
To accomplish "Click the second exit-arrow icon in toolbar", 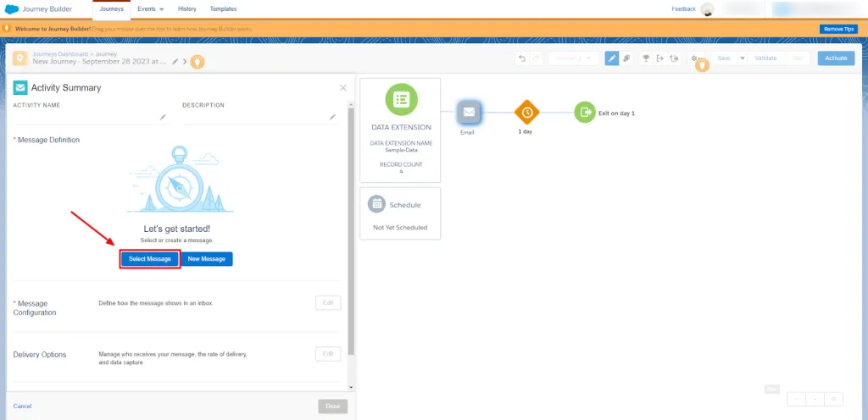I will [x=674, y=58].
